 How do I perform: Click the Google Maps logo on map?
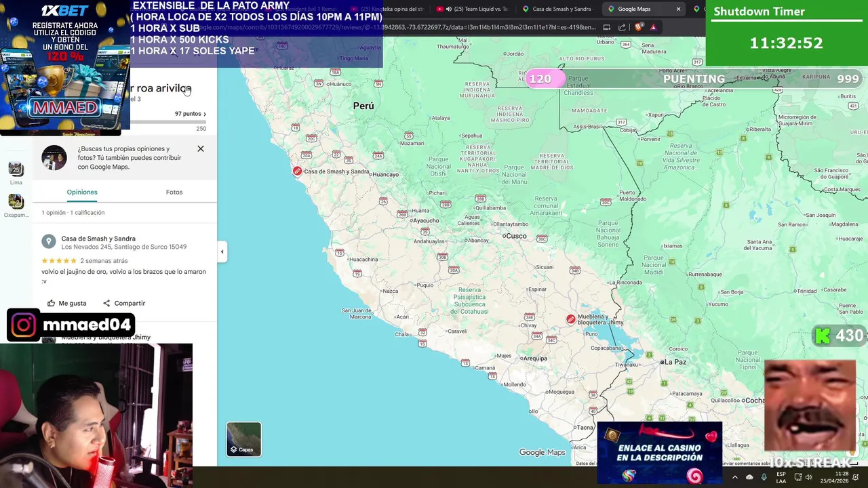542,452
